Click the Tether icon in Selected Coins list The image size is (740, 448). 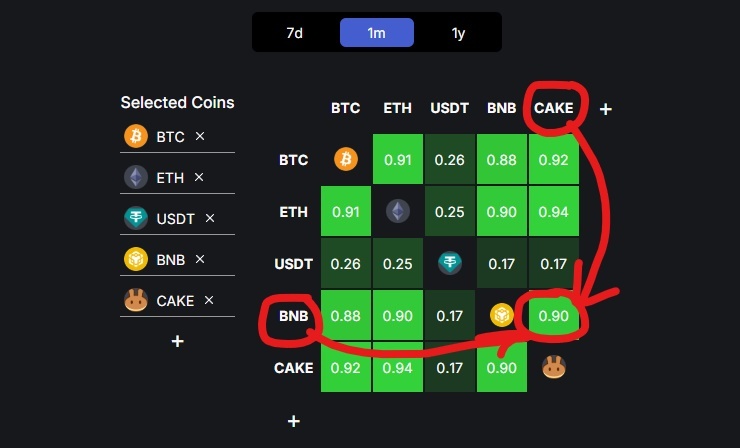pos(136,218)
